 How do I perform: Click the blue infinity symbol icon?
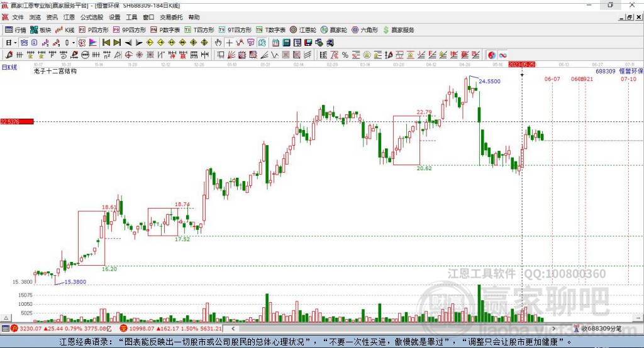(x=502, y=55)
